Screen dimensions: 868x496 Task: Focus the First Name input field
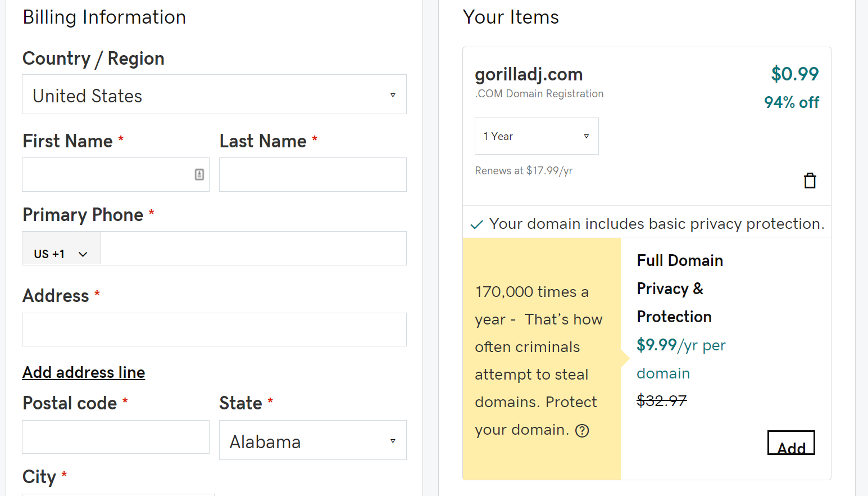click(x=116, y=175)
